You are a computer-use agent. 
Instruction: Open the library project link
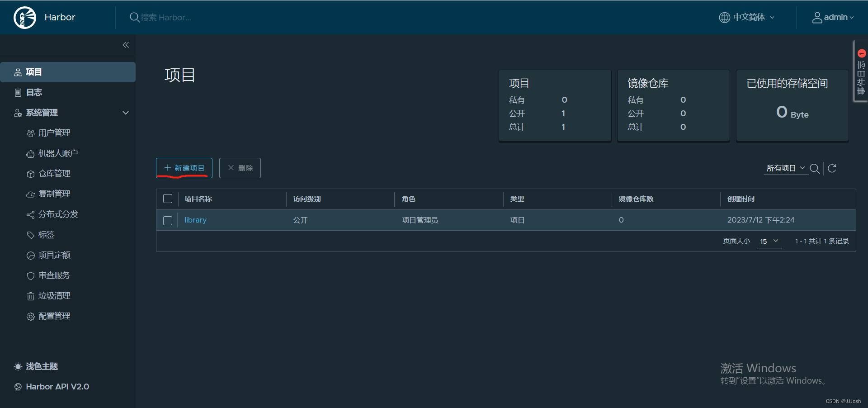click(x=195, y=220)
